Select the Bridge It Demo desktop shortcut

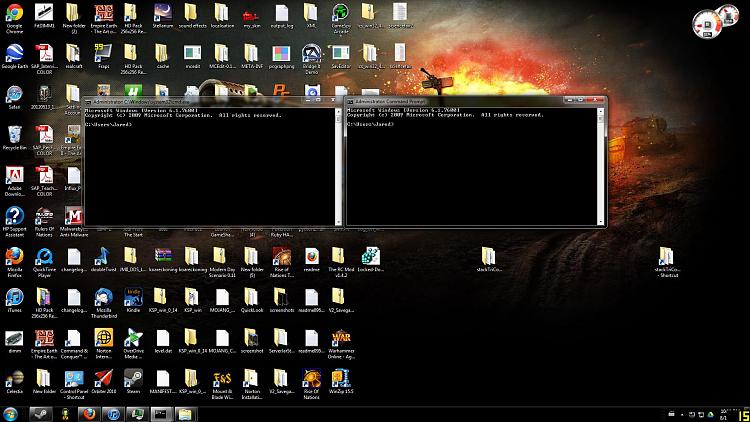(311, 59)
